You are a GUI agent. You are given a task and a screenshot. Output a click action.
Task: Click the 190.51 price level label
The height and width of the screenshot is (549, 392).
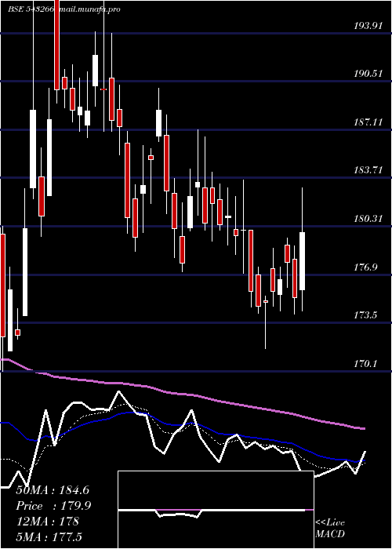coord(368,74)
